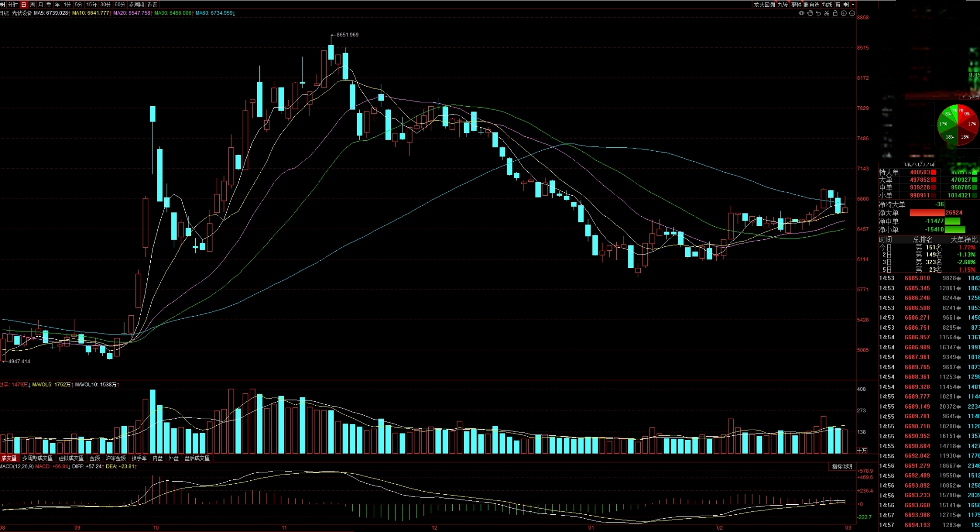Click tick row 14:53 price 6685.010
Viewport: 980px width, 532px height.
pyautogui.click(x=917, y=278)
